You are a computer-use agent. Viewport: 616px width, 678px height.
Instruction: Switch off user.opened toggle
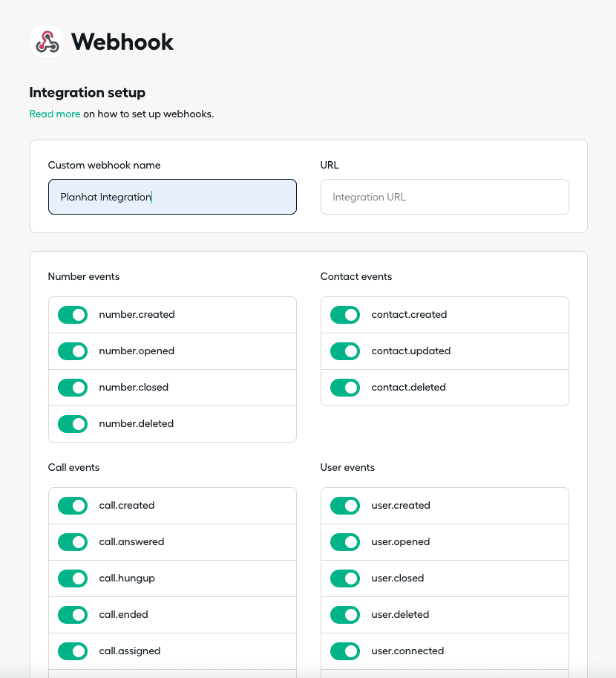pos(345,542)
